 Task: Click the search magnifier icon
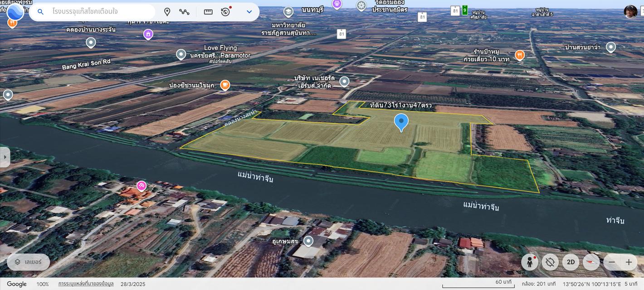click(x=40, y=12)
